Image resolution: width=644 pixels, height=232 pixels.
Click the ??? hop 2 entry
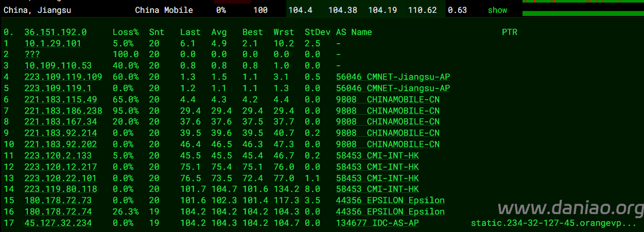pos(32,55)
